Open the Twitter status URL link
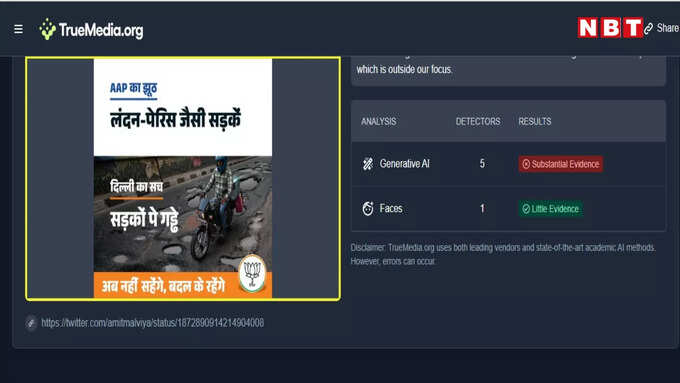This screenshot has height=383, width=680. 153,323
